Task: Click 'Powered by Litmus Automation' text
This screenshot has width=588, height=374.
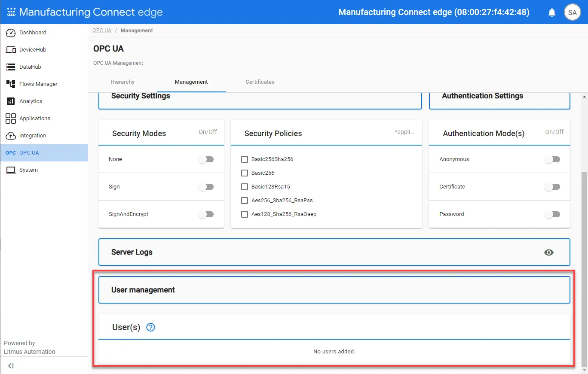Action: click(x=30, y=347)
